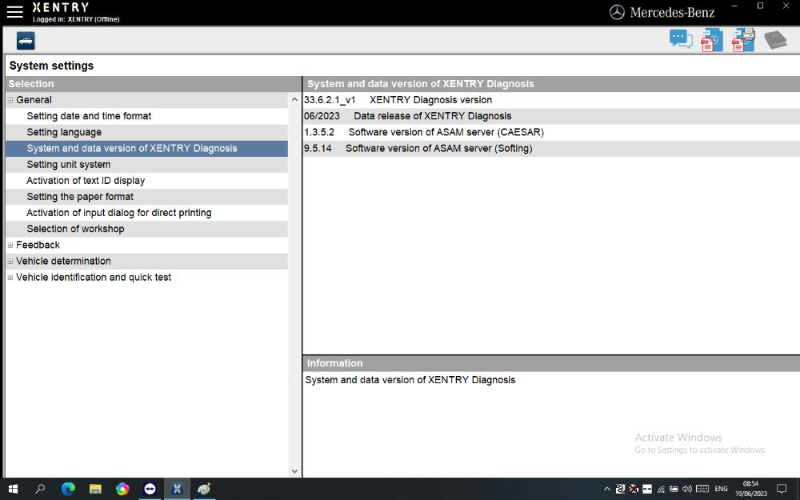
Task: Select Setting date and time format
Action: coord(89,116)
